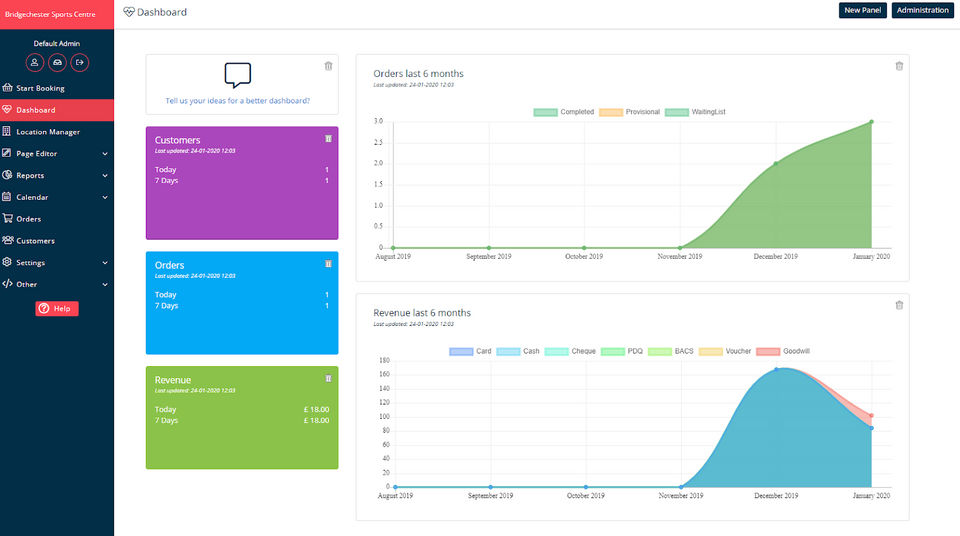Screen dimensions: 960x536
Task: Delete the Customers panel with its trash icon
Action: point(328,139)
